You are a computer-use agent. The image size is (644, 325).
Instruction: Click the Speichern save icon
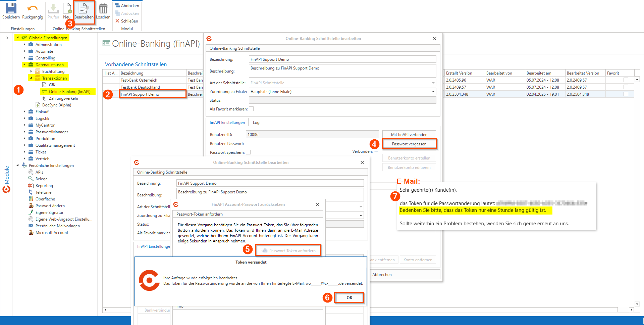pyautogui.click(x=11, y=8)
